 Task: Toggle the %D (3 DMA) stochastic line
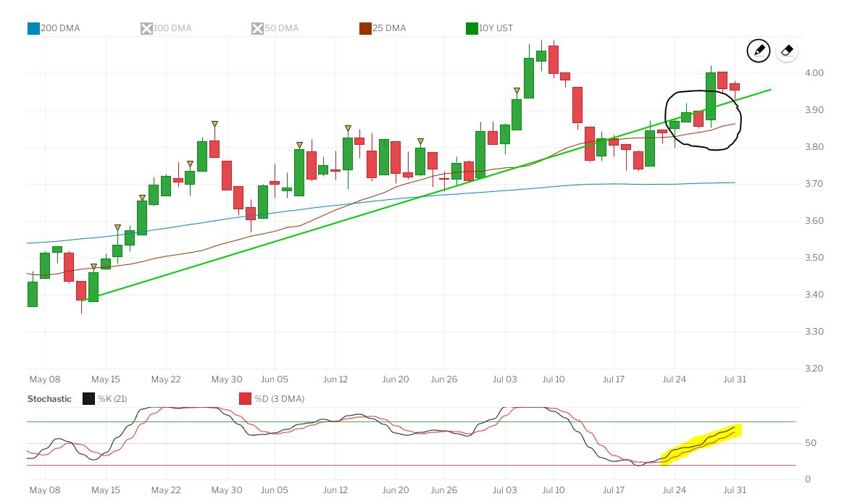click(x=272, y=399)
